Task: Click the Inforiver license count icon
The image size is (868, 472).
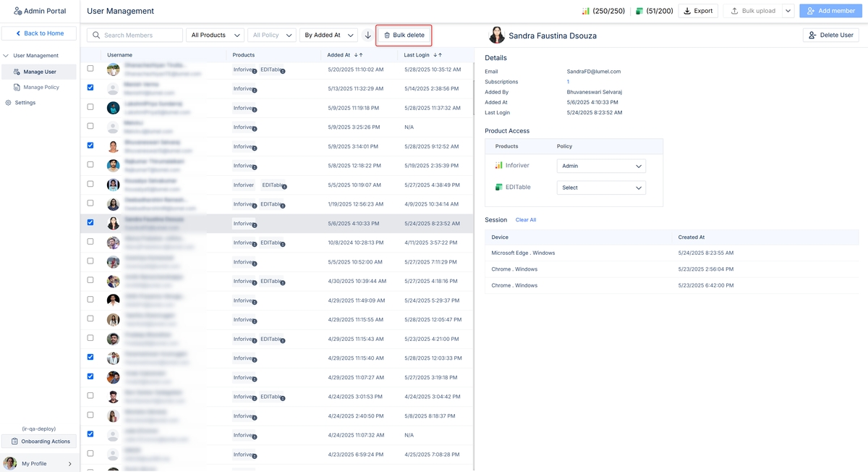Action: pos(586,11)
